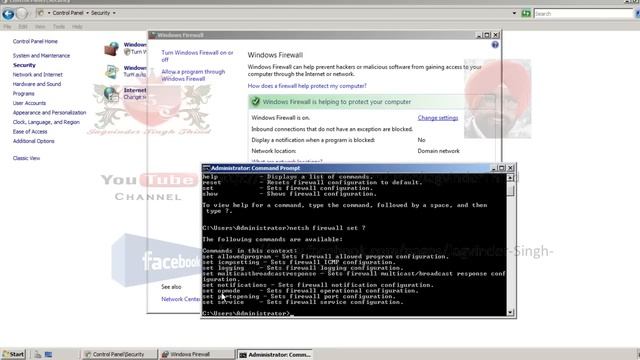The image size is (640, 360).
Task: Click the 'Domain network' location value
Action: pos(438,151)
